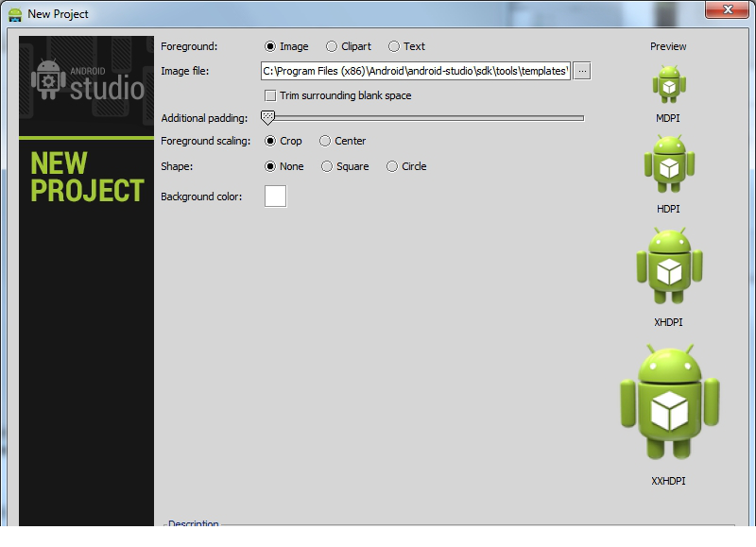
Task: Click the MDPI preview icon
Action: pyautogui.click(x=669, y=84)
